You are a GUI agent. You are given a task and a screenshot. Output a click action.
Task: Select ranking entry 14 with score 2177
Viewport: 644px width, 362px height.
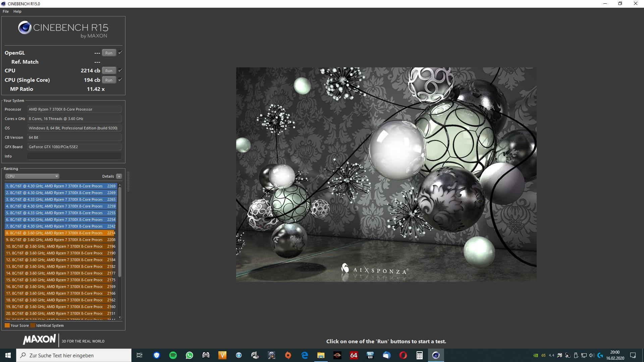tap(61, 273)
